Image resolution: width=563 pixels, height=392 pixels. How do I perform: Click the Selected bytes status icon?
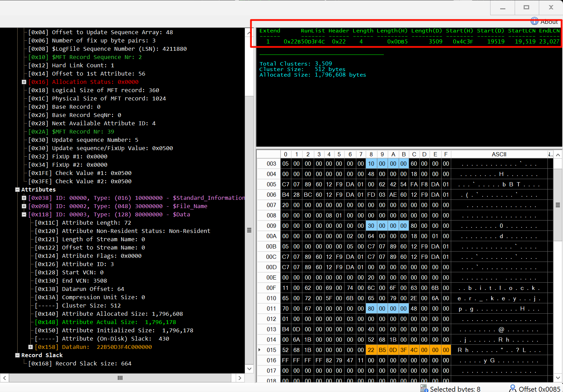coord(424,389)
